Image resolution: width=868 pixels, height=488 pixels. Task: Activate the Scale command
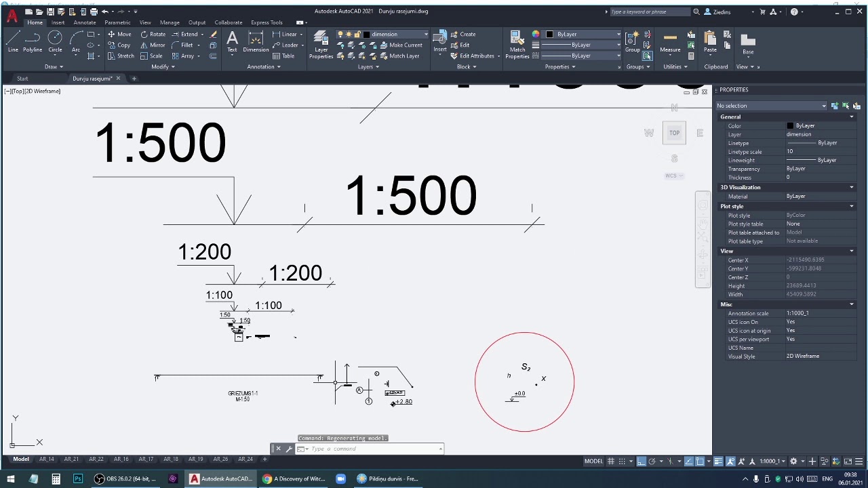[x=151, y=56]
